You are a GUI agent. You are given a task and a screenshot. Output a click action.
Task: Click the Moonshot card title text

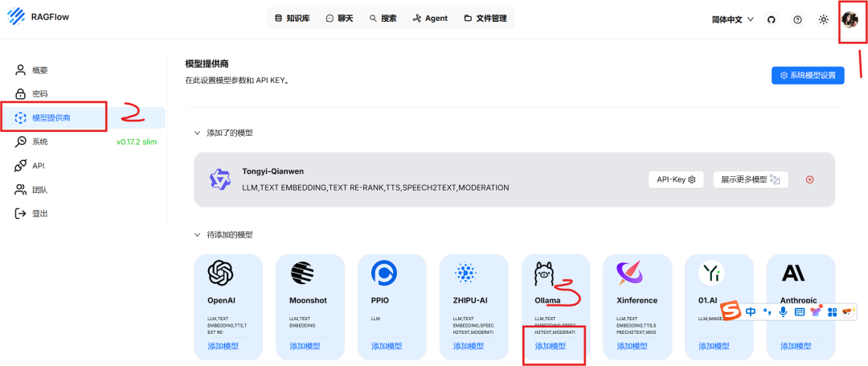coord(308,300)
